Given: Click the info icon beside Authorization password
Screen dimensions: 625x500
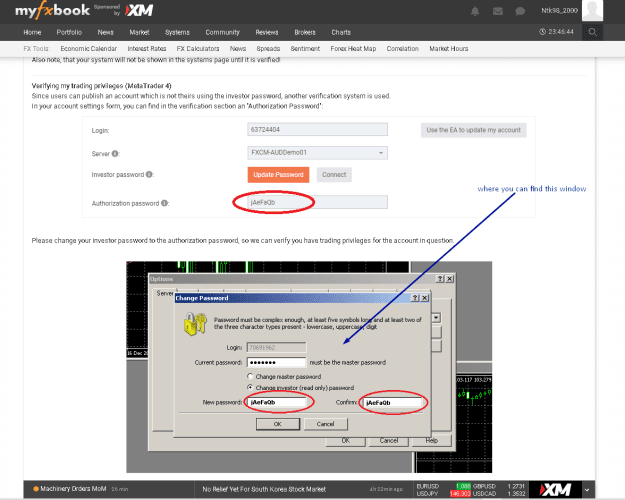Looking at the screenshot, I should (x=164, y=203).
